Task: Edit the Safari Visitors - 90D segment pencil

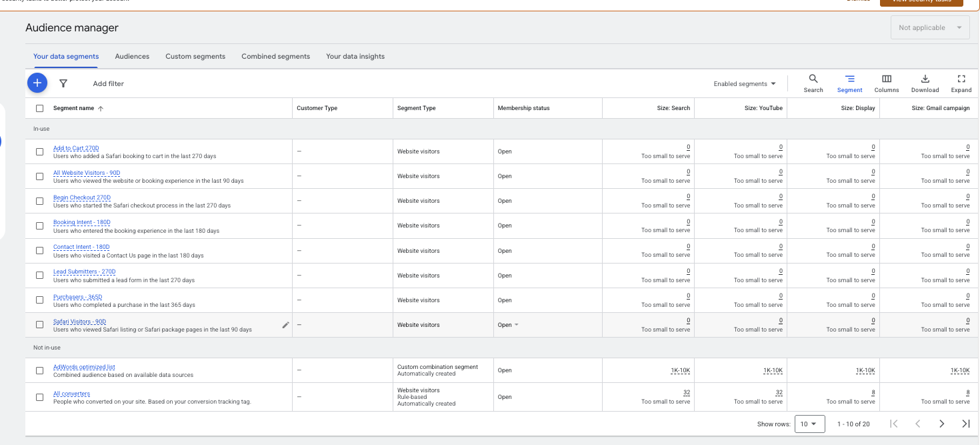Action: point(286,325)
